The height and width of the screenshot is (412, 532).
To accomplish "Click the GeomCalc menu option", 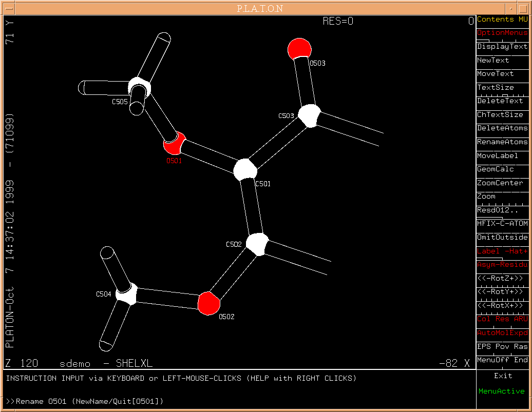I will [502, 169].
